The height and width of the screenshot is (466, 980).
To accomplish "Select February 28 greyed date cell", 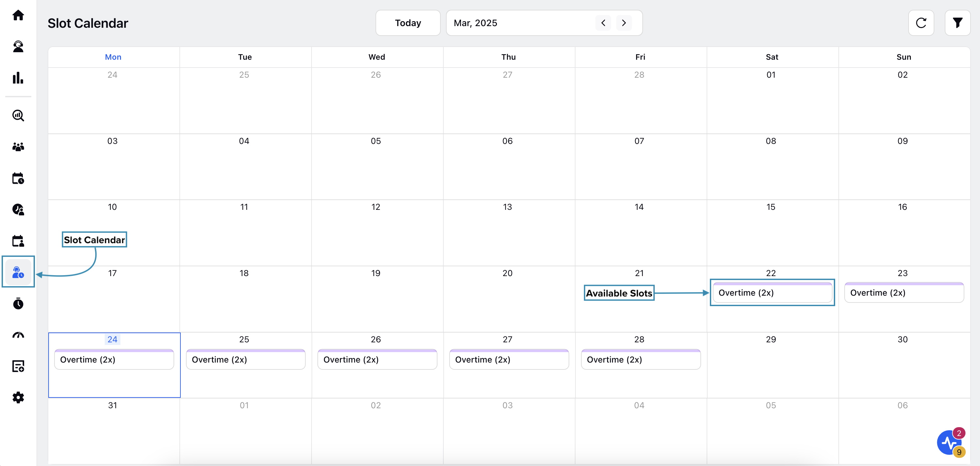I will click(x=641, y=101).
